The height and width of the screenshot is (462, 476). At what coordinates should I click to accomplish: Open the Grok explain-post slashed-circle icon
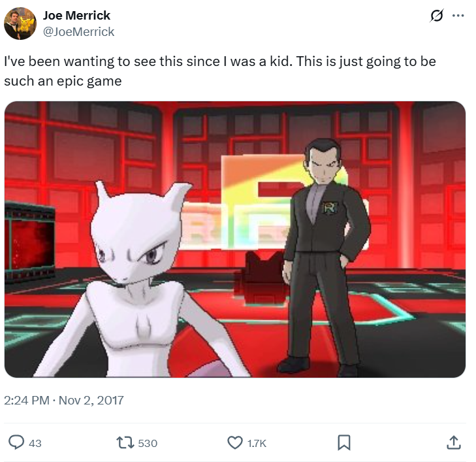[x=437, y=16]
